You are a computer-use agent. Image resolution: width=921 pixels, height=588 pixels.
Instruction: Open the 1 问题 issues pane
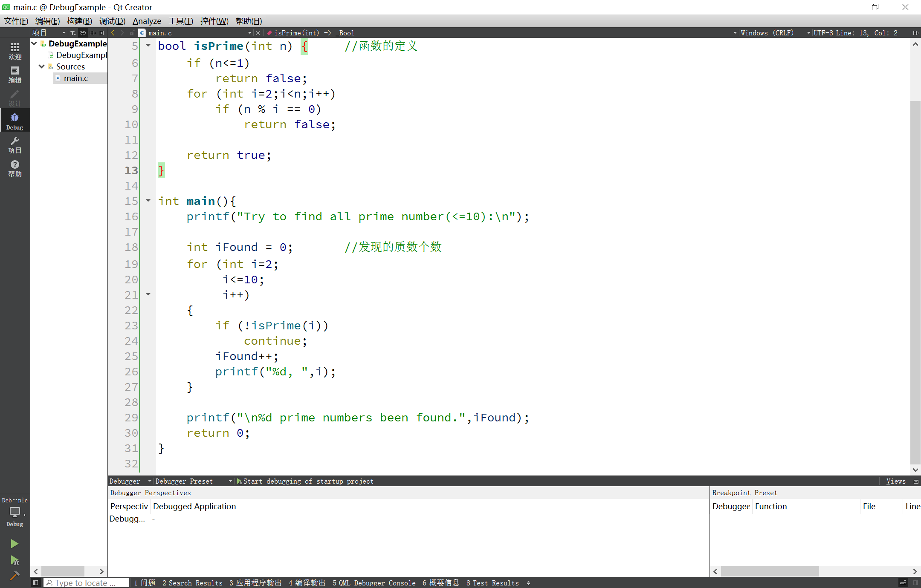(145, 582)
